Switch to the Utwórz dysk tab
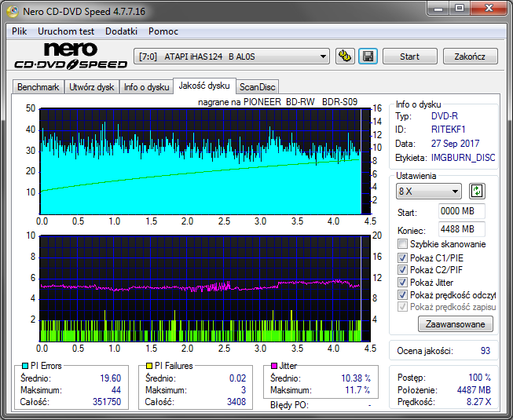This screenshot has height=420, width=513. point(92,87)
